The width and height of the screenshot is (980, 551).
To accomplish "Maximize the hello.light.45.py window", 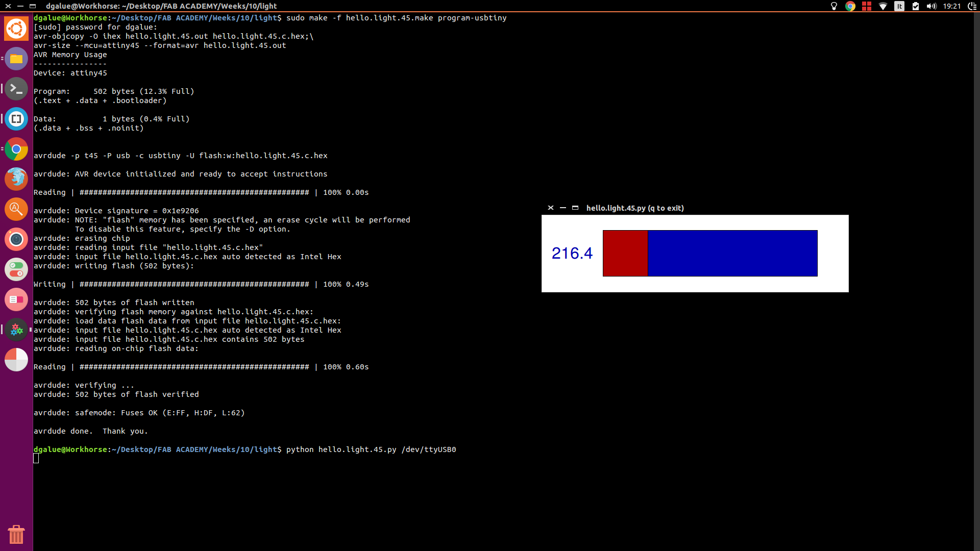I will [575, 208].
